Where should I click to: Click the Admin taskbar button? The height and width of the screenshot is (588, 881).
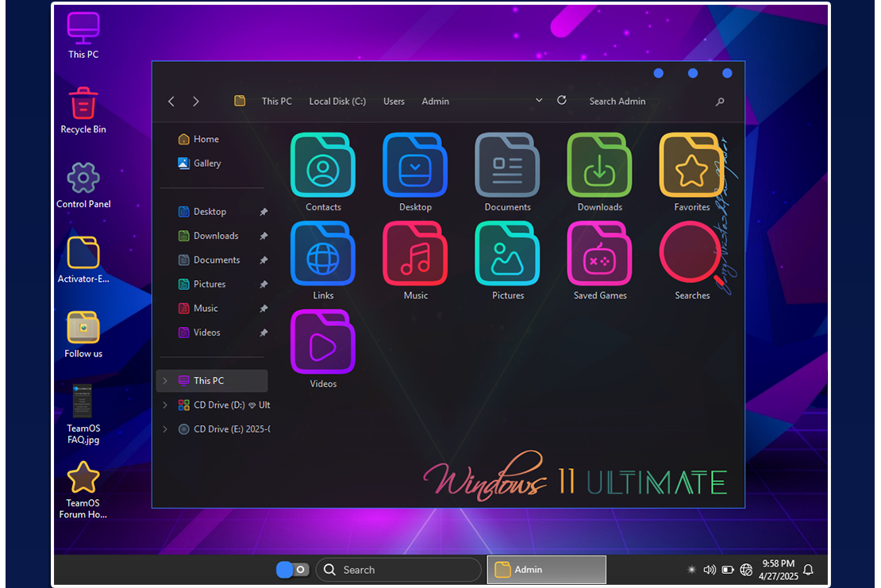[x=546, y=570]
